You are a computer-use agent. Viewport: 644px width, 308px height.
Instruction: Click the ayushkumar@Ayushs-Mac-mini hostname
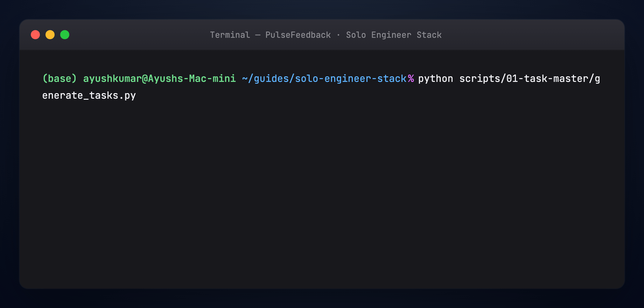(x=160, y=78)
